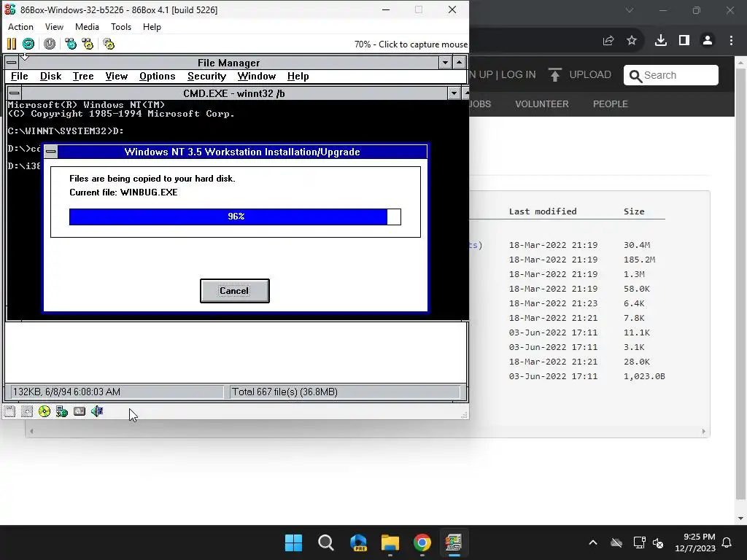Click taskbar clock showing 9:25 PM

point(695,542)
